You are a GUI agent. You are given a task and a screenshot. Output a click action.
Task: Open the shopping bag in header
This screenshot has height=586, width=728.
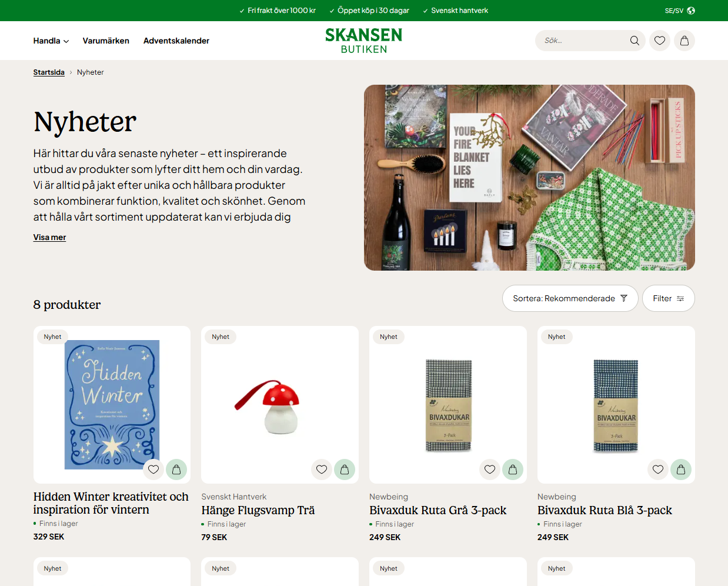point(684,41)
